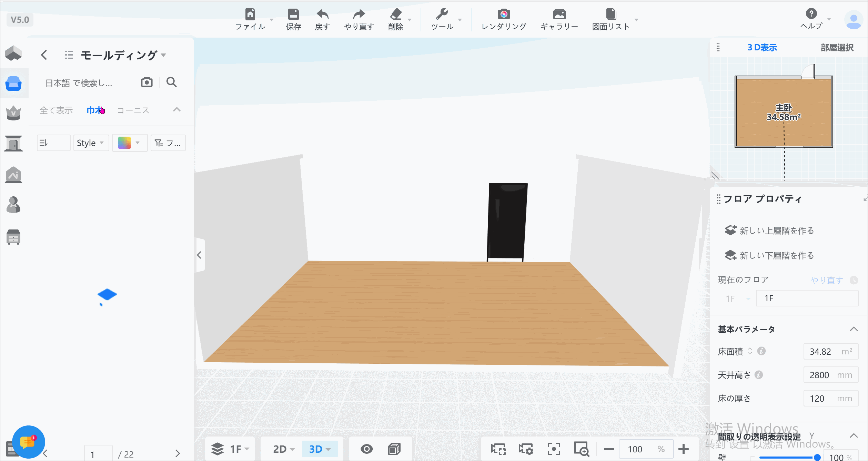Click the center focus view icon
This screenshot has height=461, width=868.
click(x=554, y=449)
